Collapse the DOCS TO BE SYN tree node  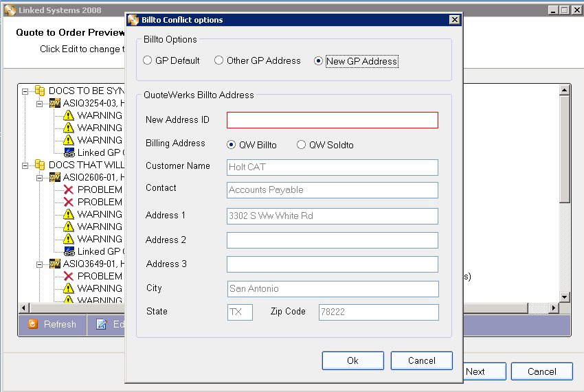(25, 91)
